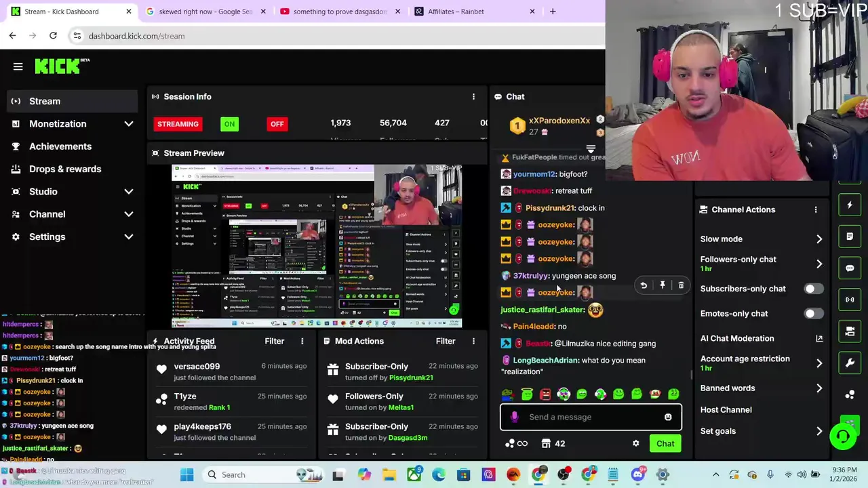868x488 pixels.
Task: Open Mod Actions options menu
Action: click(473, 341)
